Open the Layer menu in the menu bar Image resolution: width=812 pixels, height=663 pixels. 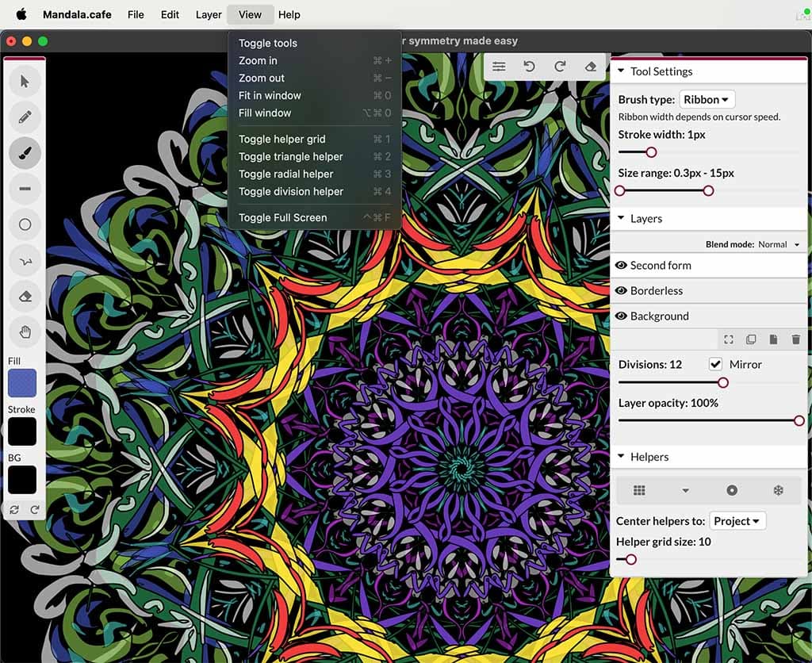coord(208,14)
